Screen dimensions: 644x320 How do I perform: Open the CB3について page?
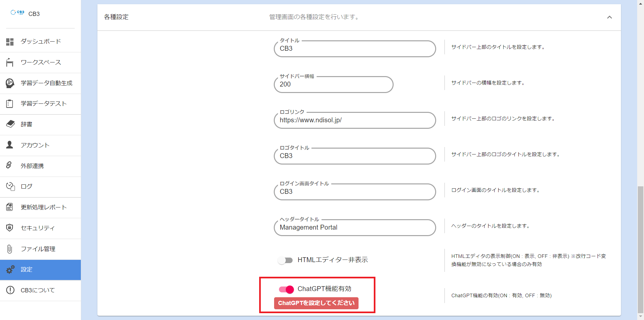click(38, 290)
